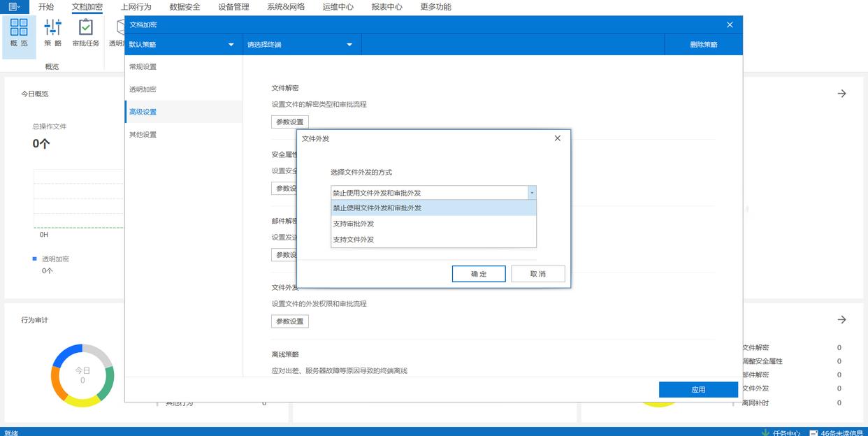Screen dimensions: 868x436
Task: Switch to 系统&网络 ribbon tab
Action: (286, 7)
